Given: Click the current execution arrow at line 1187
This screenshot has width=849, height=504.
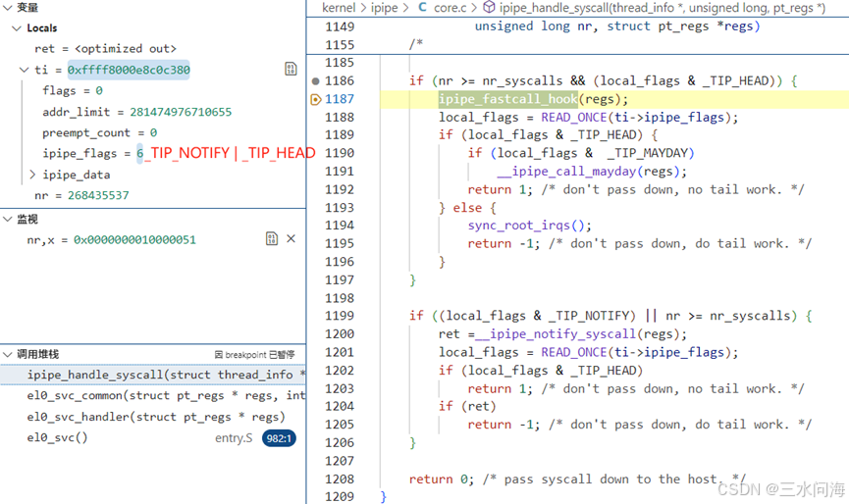Looking at the screenshot, I should point(316,99).
